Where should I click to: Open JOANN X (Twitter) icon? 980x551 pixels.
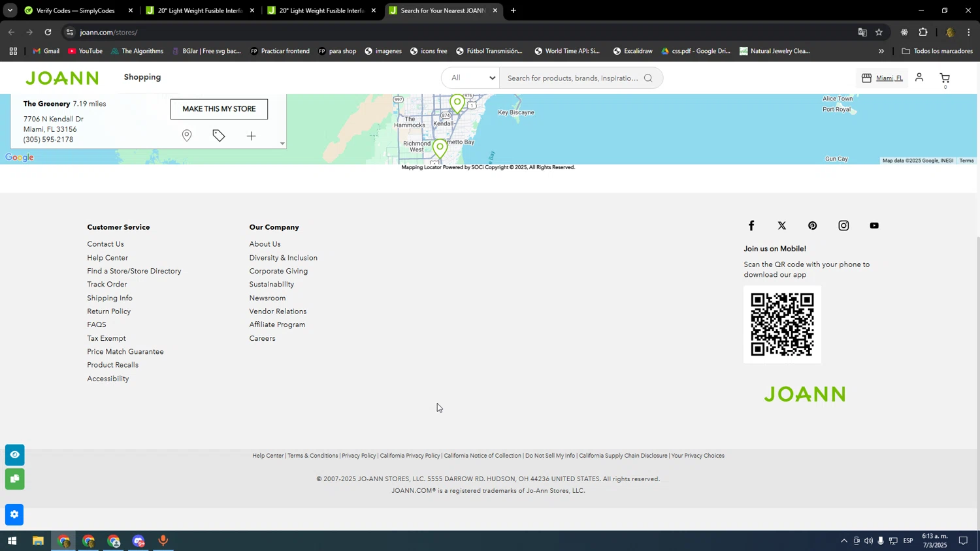point(782,226)
